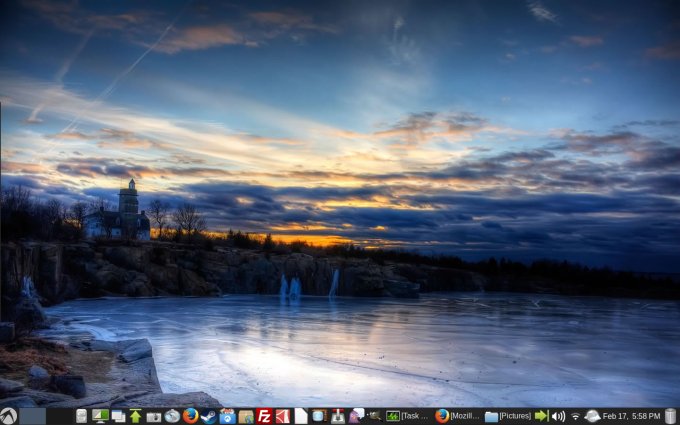This screenshot has height=425, width=680.
Task: Click the green up-arrow launcher
Action: 135,416
